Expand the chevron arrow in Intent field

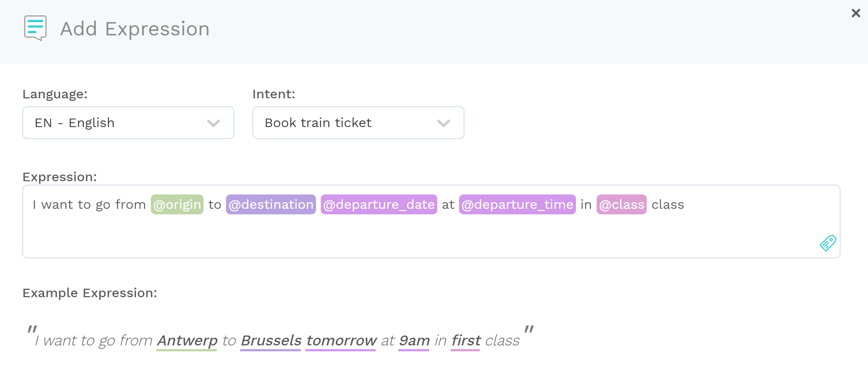tap(444, 123)
